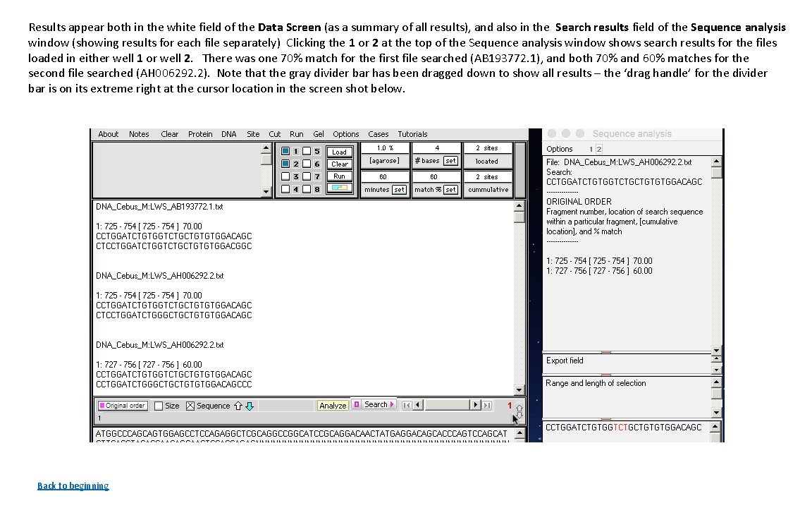Click the jump-to-last navigation icon
This screenshot has height=508, width=812.
pos(486,405)
